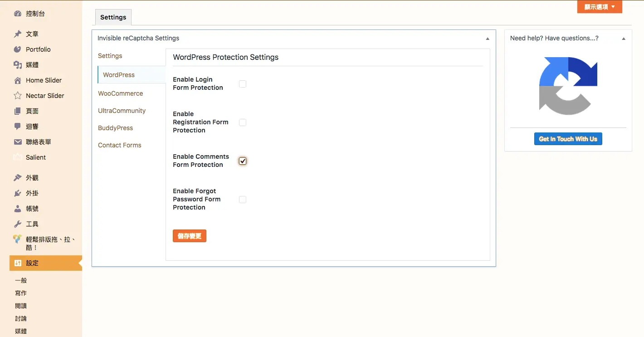Click the 控制台 dashboard gauge icon

click(18, 14)
